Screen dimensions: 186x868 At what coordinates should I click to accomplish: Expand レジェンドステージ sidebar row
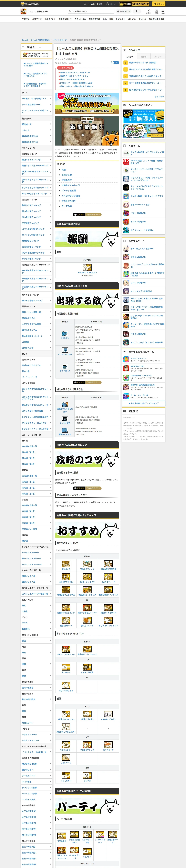(37, 553)
